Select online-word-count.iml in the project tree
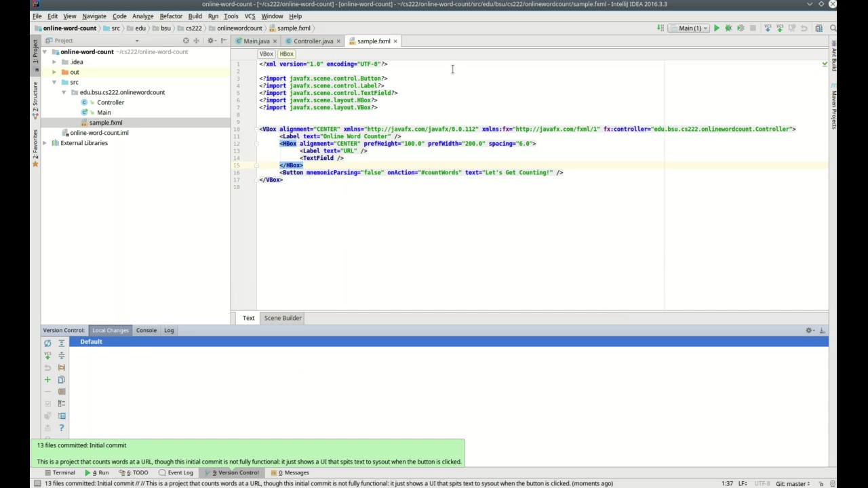The image size is (868, 488). (x=99, y=133)
